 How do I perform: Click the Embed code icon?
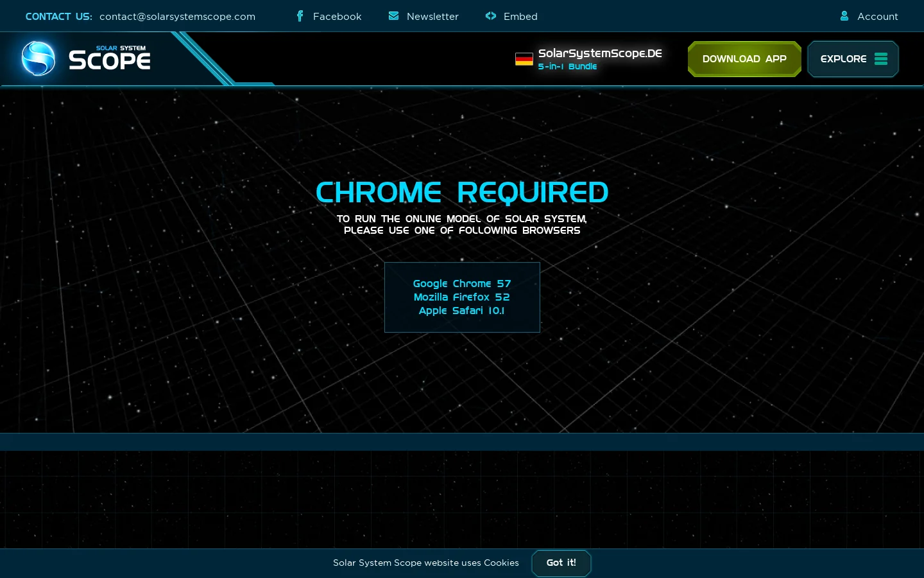(x=491, y=16)
